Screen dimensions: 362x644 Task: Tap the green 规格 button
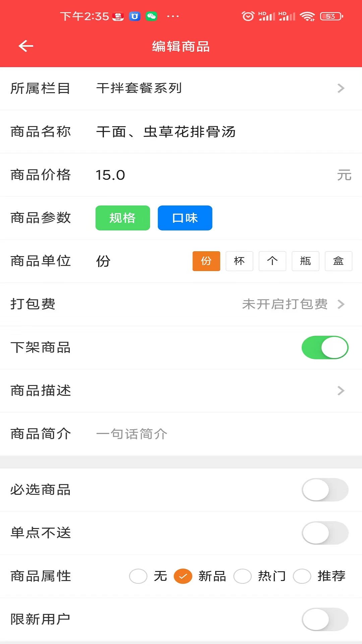coord(123,218)
